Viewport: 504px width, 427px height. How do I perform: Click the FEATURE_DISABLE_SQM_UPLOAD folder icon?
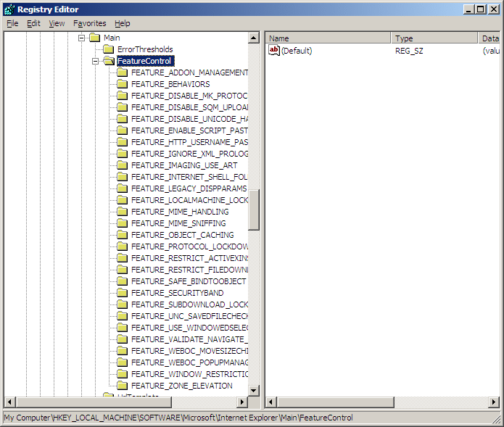tap(123, 107)
